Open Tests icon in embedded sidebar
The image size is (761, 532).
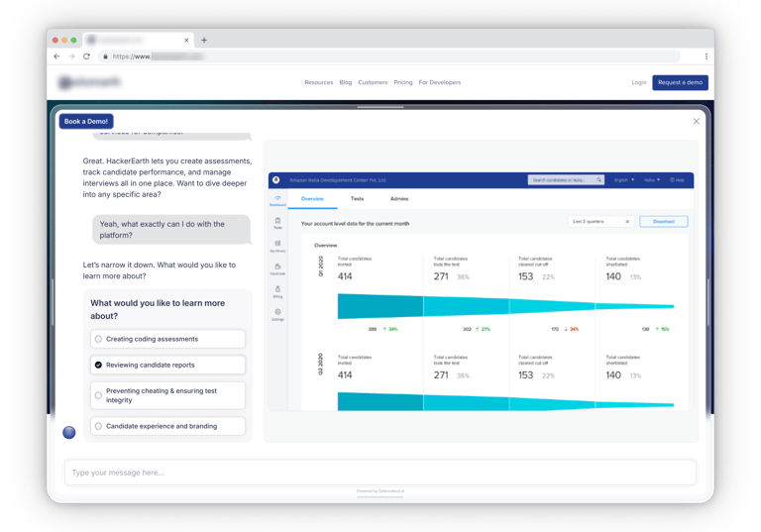coord(277,223)
